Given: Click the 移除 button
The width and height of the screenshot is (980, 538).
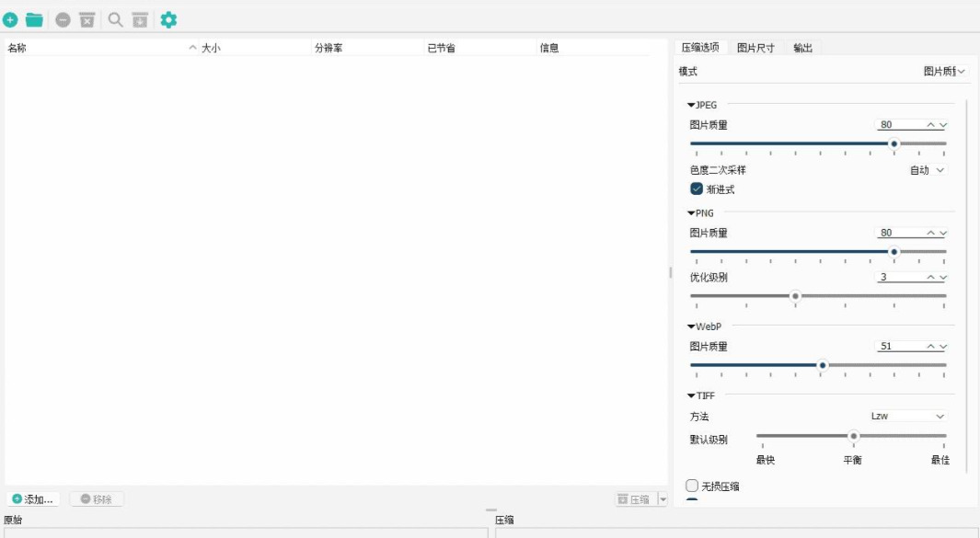Looking at the screenshot, I should click(97, 499).
